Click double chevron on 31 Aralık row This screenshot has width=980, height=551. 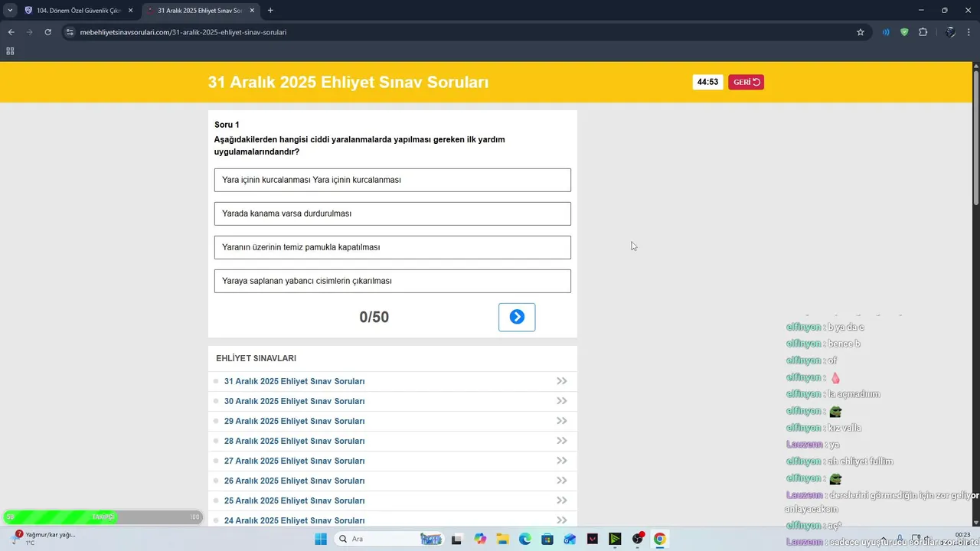(x=562, y=381)
